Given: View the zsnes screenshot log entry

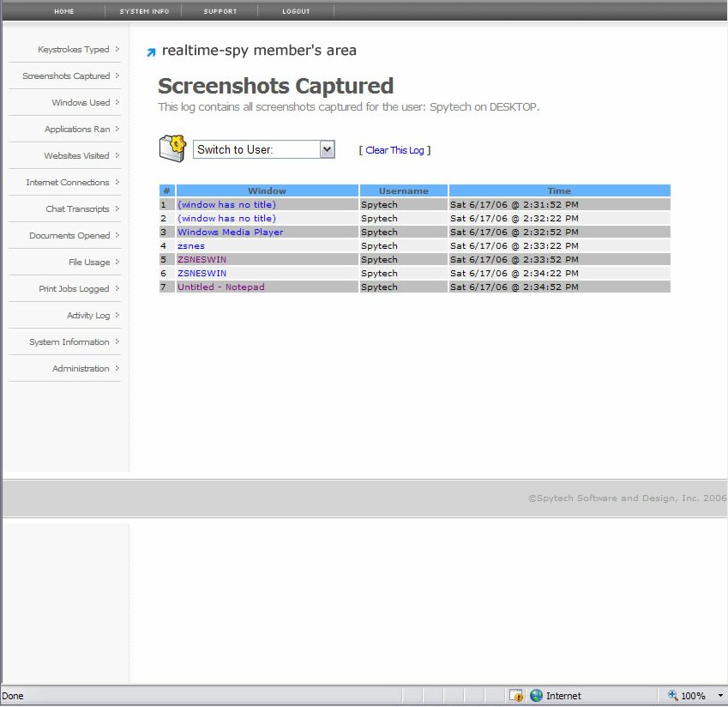Looking at the screenshot, I should point(191,246).
